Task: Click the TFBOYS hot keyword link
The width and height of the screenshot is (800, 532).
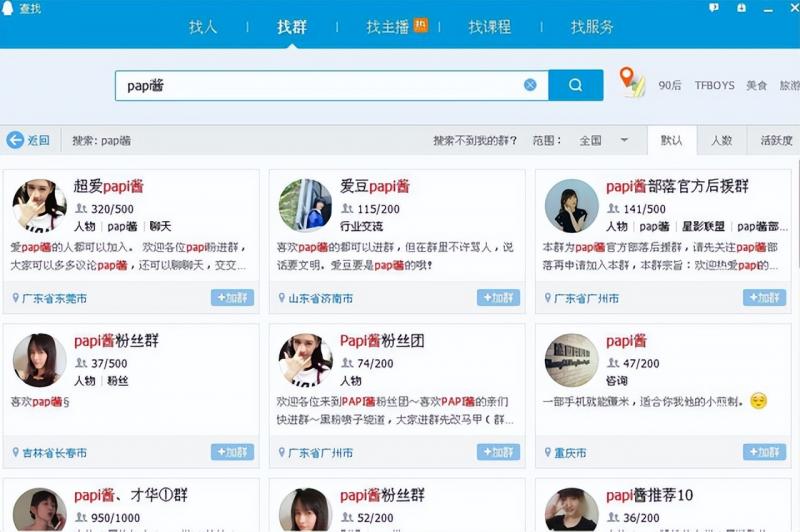Action: point(714,86)
